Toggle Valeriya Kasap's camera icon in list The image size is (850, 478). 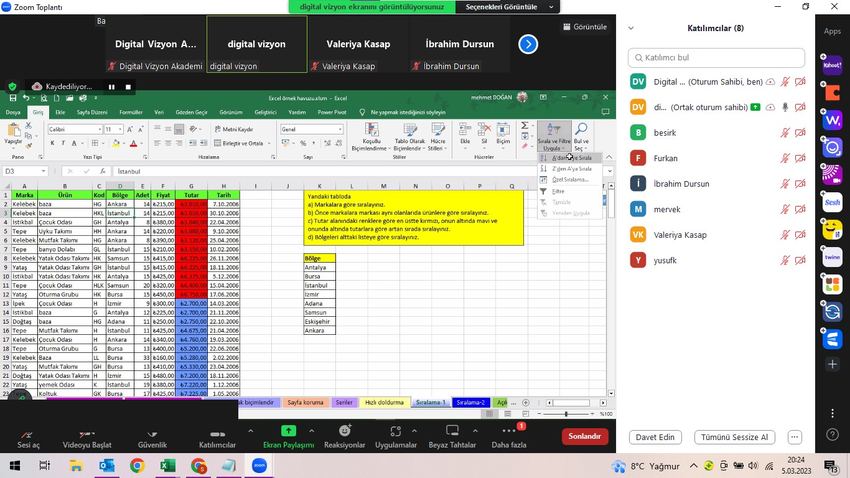[x=800, y=235]
